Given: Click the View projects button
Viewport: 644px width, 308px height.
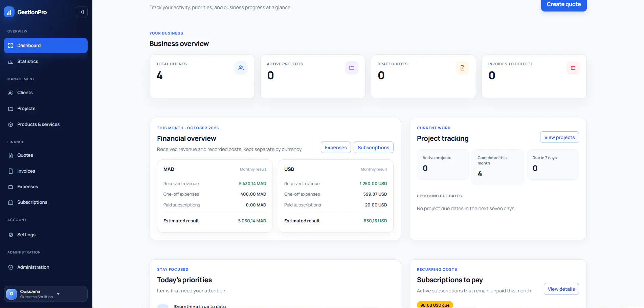Looking at the screenshot, I should click(x=559, y=137).
